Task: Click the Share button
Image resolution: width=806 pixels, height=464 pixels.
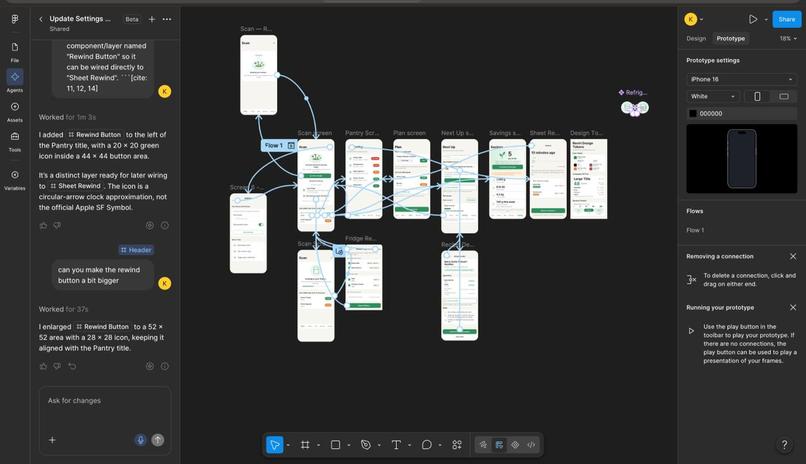Action: click(786, 20)
